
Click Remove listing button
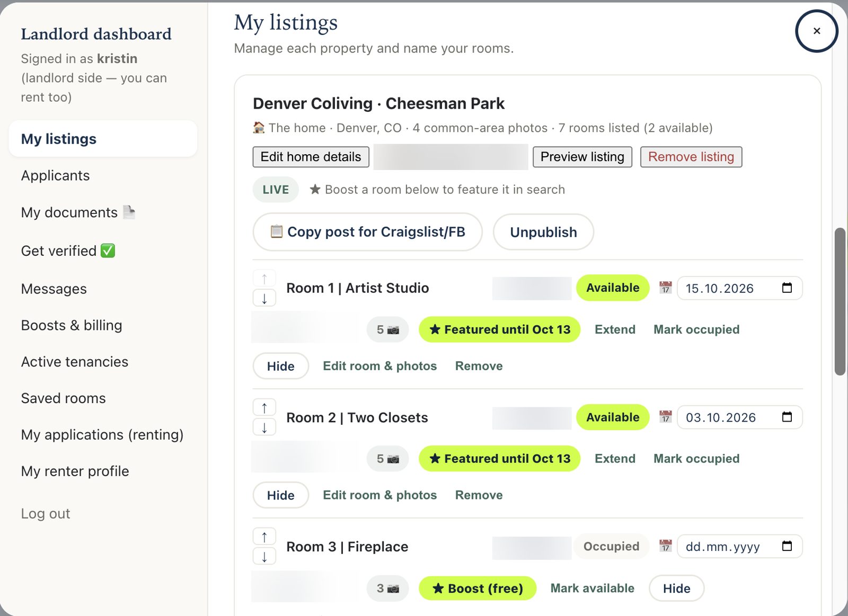[x=691, y=157]
